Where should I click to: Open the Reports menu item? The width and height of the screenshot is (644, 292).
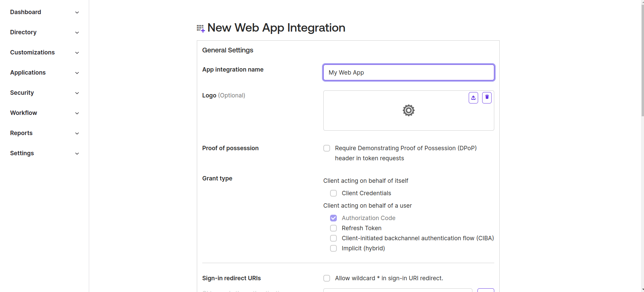click(x=21, y=133)
